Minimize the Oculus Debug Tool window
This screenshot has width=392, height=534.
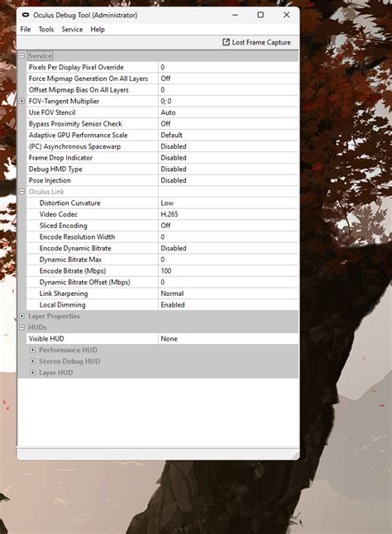coord(235,15)
